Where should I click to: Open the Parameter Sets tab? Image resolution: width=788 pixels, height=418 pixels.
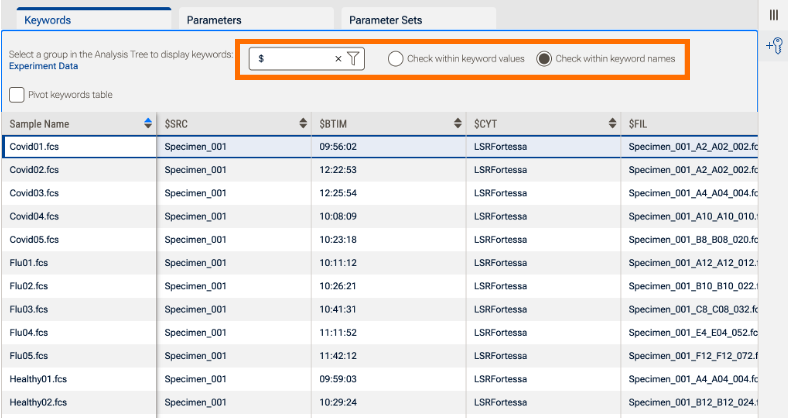pyautogui.click(x=419, y=19)
